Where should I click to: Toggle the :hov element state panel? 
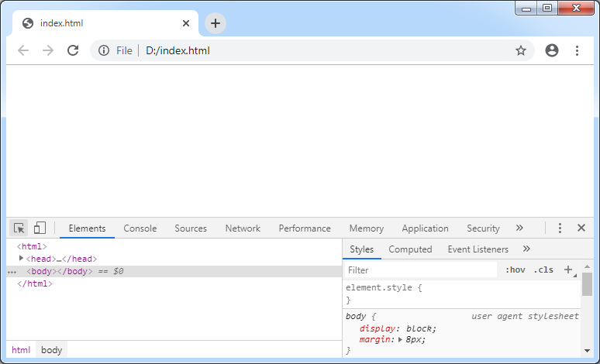(515, 270)
